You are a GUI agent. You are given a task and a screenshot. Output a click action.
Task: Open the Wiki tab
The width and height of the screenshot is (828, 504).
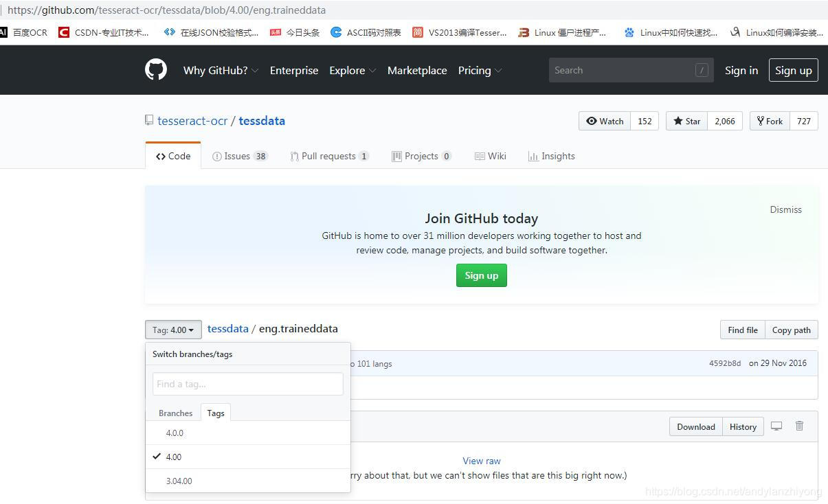pos(491,156)
